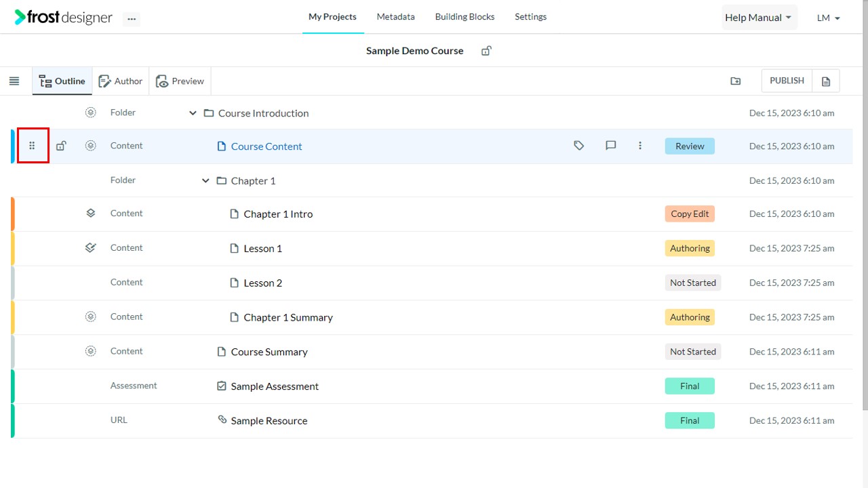This screenshot has height=488, width=868.
Task: Click the building block icon on Course Summary row
Action: coord(91,351)
